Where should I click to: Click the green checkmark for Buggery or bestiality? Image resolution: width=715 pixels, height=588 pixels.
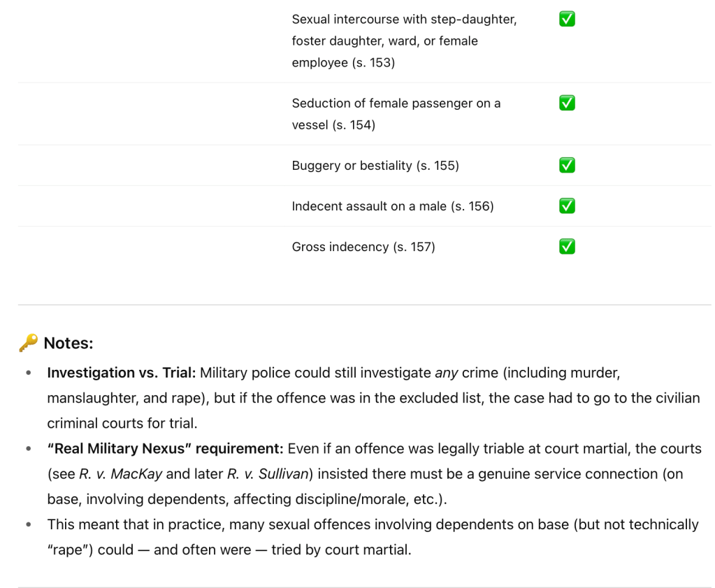click(568, 166)
